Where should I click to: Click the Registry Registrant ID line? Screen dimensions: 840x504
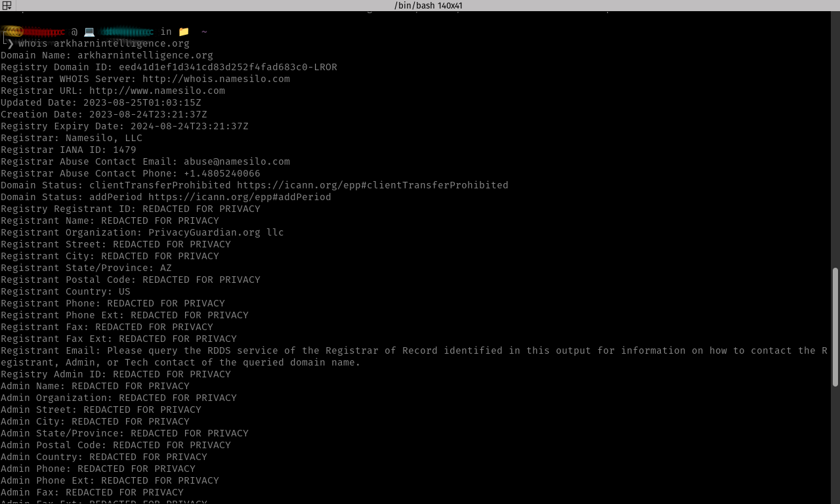131,209
